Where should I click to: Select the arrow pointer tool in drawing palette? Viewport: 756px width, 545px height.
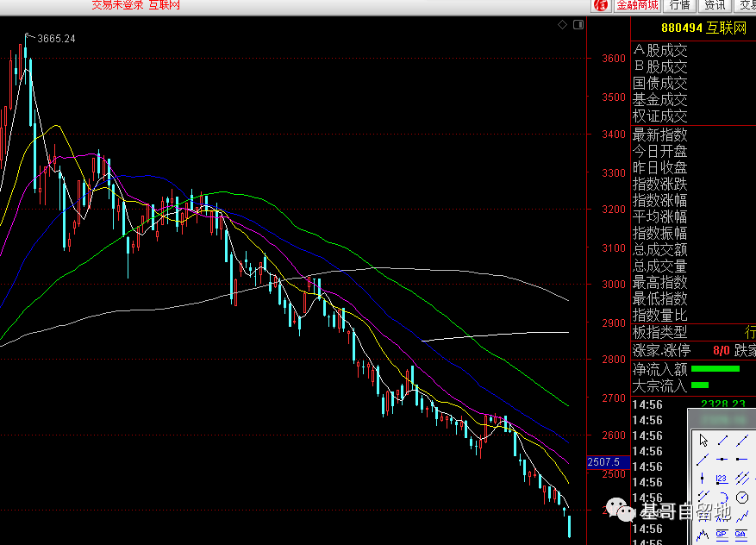[703, 440]
